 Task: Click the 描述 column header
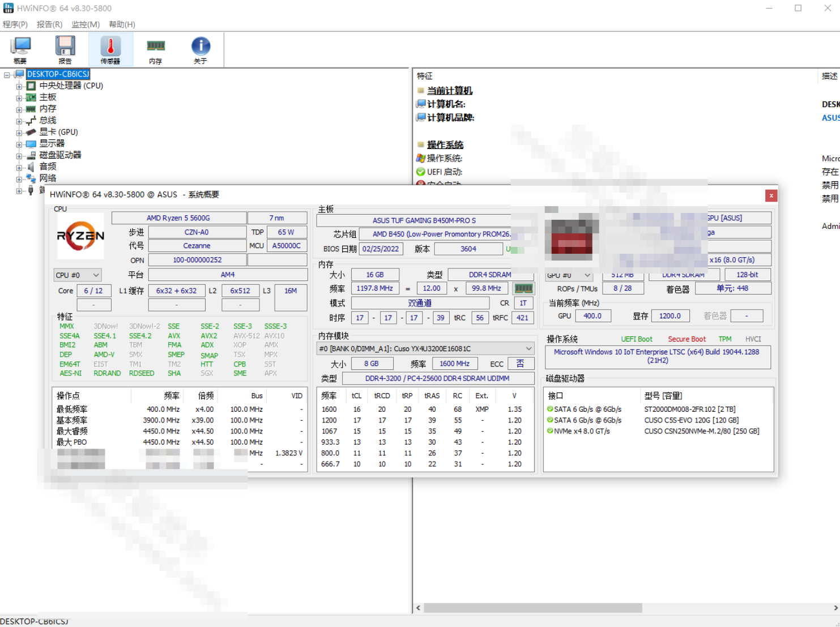[830, 76]
